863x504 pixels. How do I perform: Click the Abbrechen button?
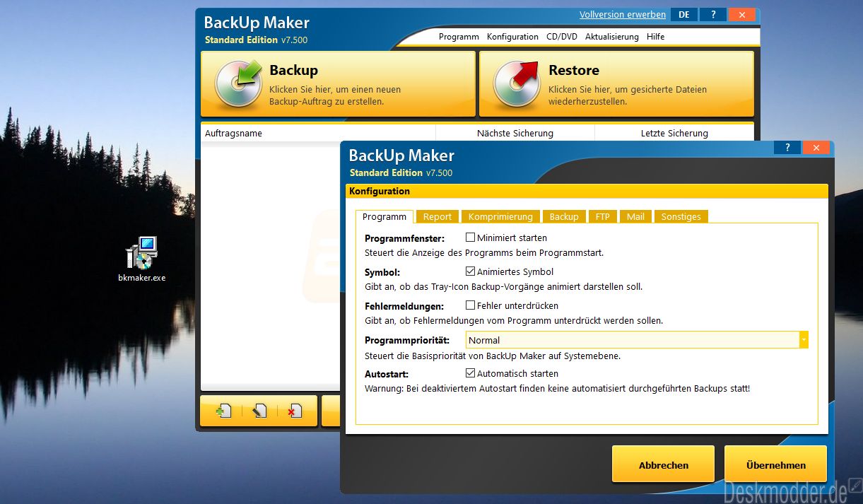[663, 464]
